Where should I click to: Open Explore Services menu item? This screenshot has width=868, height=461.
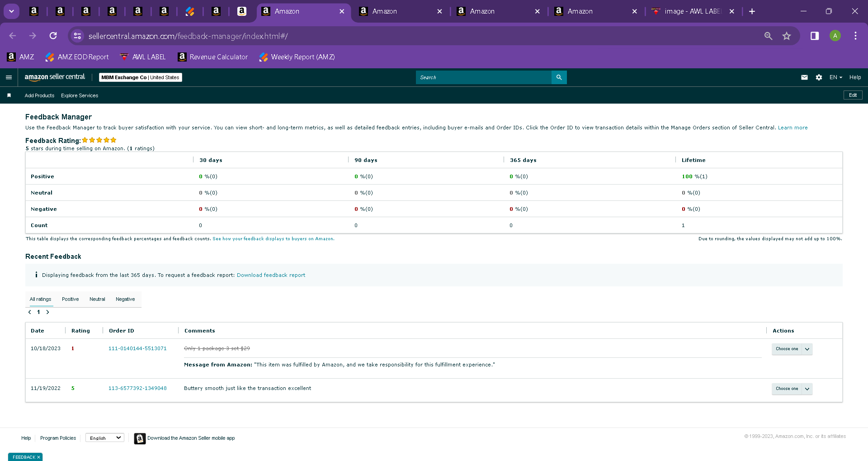point(80,95)
